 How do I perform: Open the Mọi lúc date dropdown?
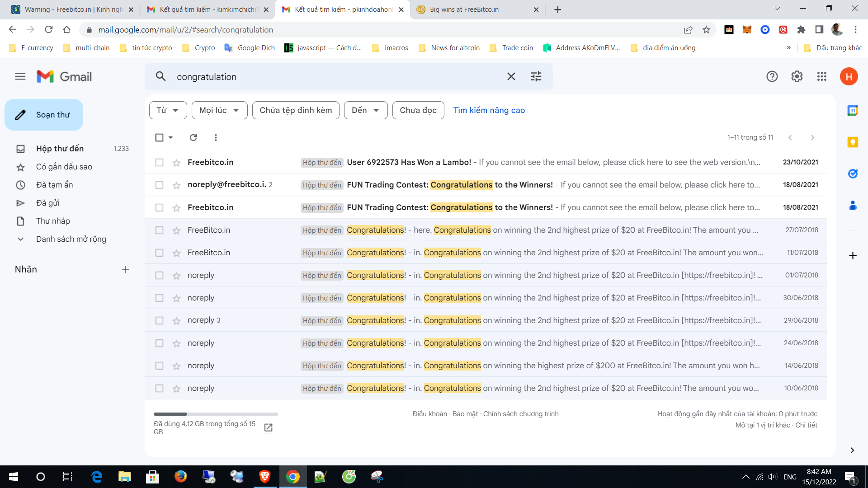pyautogui.click(x=219, y=110)
